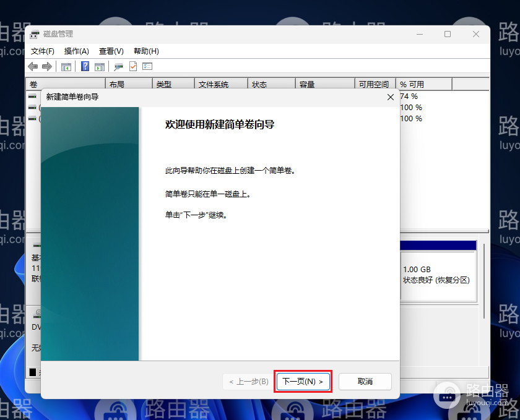Toggle the show/hide console tree toolbar icon
The image size is (520, 420).
click(66, 67)
